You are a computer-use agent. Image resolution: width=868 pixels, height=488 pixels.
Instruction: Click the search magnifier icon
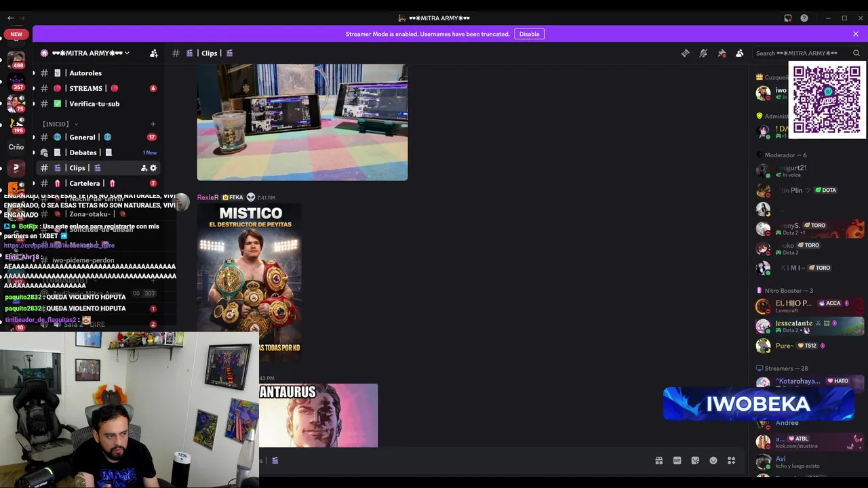(856, 53)
